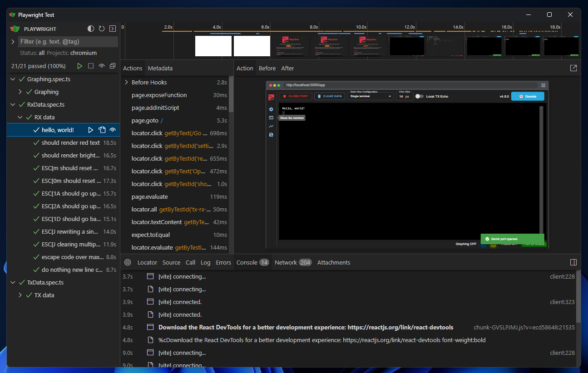Toggle watch on the 'hello, world!' test
The image size is (588, 373).
pyautogui.click(x=113, y=130)
